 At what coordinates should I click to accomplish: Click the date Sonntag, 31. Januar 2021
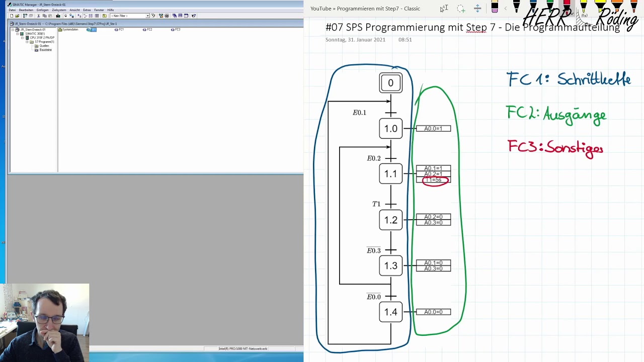(355, 40)
